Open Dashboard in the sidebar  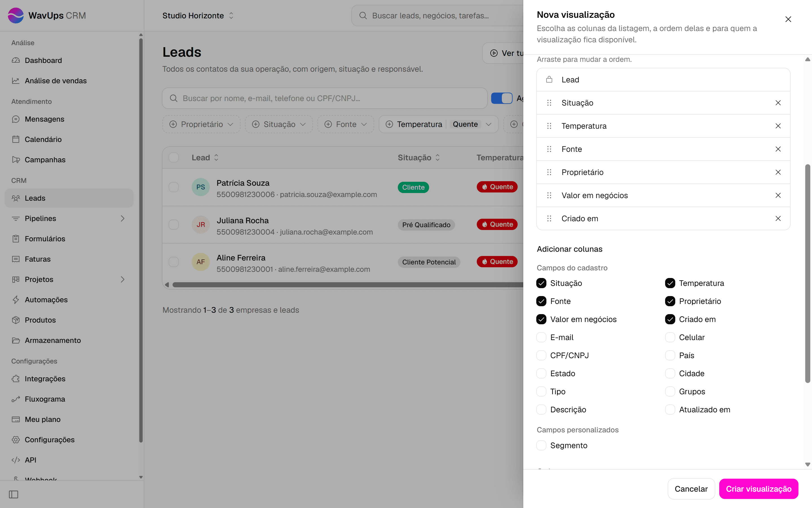pos(69,60)
